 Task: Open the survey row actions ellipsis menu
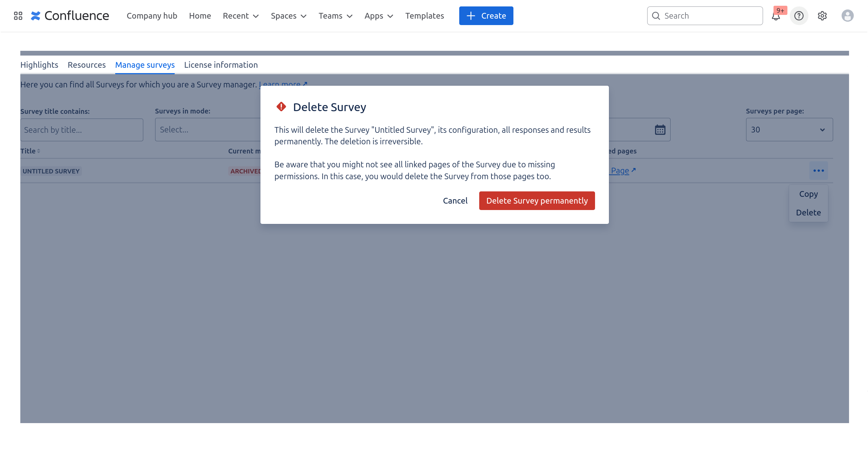[x=819, y=171]
